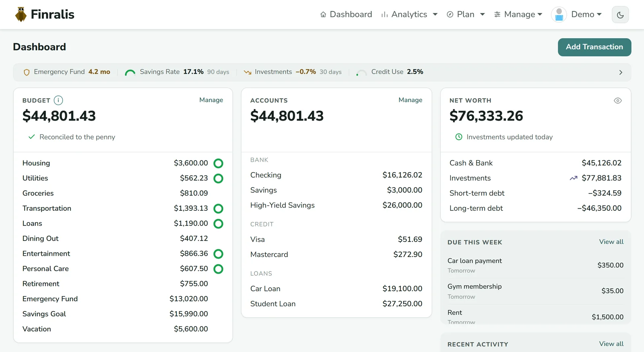Expand the Analytics dropdown menu

(x=409, y=14)
